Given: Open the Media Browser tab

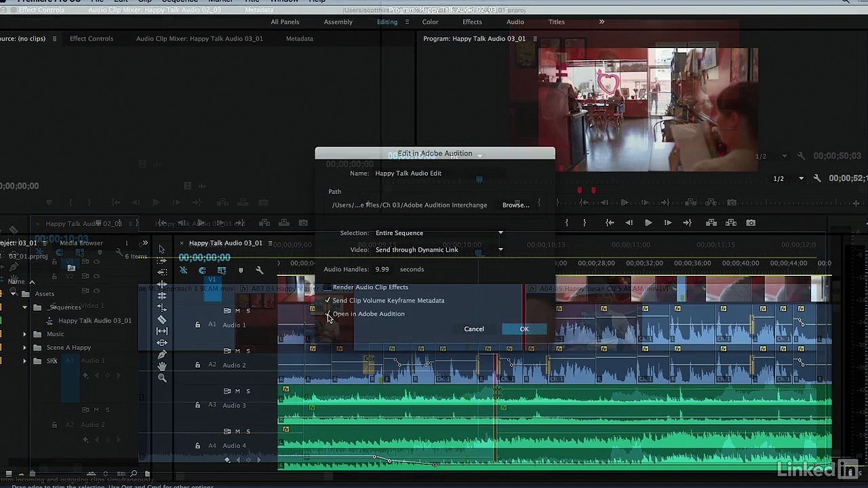Looking at the screenshot, I should [x=81, y=243].
